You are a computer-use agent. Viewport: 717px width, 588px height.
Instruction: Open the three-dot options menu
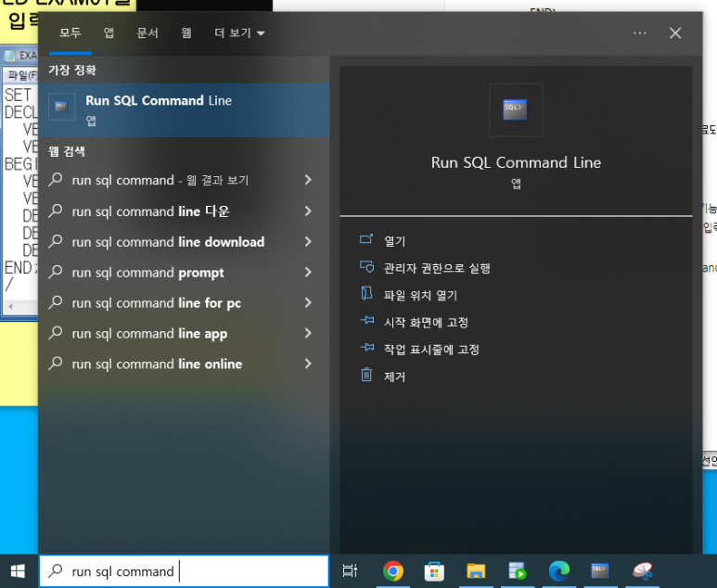coord(639,32)
